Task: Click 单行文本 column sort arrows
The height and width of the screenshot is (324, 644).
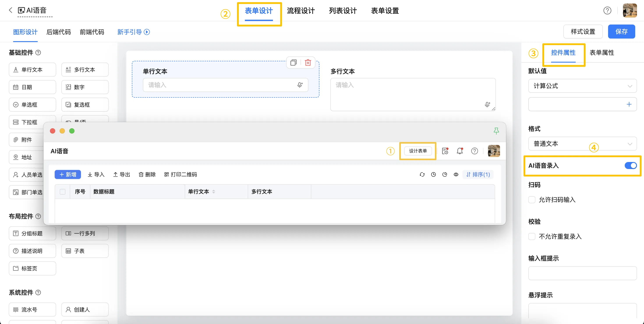Action: 214,192
